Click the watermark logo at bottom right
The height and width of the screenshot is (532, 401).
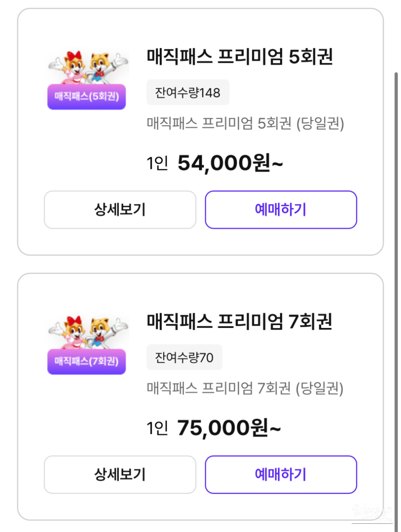point(372,512)
